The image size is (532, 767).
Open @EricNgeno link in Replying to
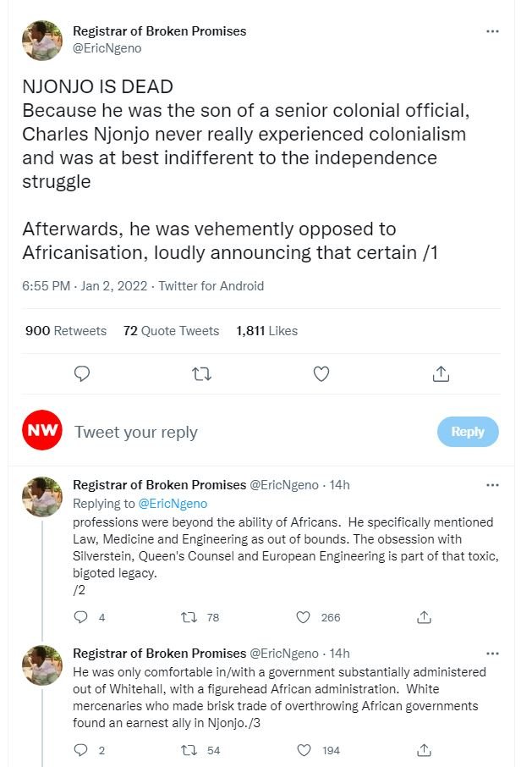[173, 504]
